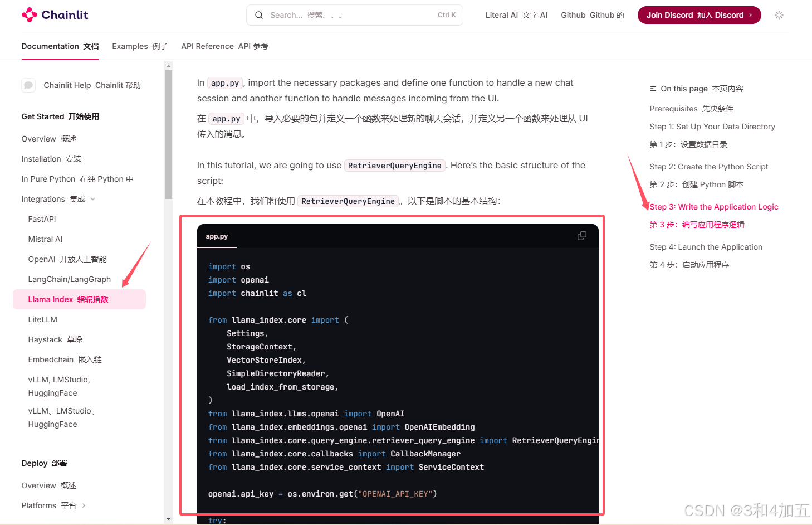Open the Chainlit Help link
The image size is (812, 525).
click(x=92, y=85)
